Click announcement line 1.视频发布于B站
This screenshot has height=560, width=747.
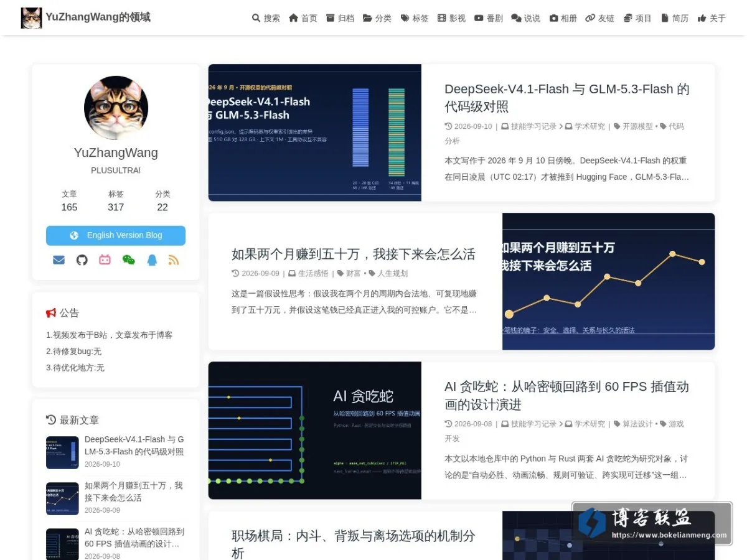(110, 335)
